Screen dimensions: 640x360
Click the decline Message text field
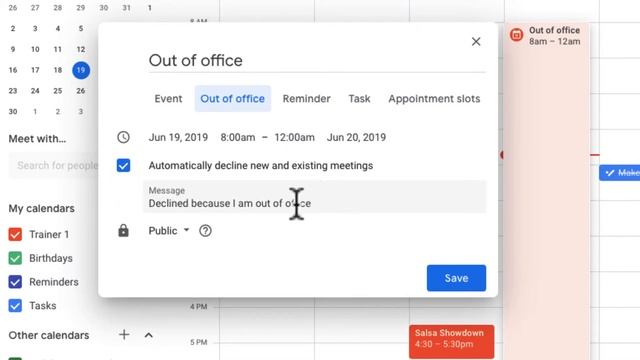pyautogui.click(x=314, y=197)
